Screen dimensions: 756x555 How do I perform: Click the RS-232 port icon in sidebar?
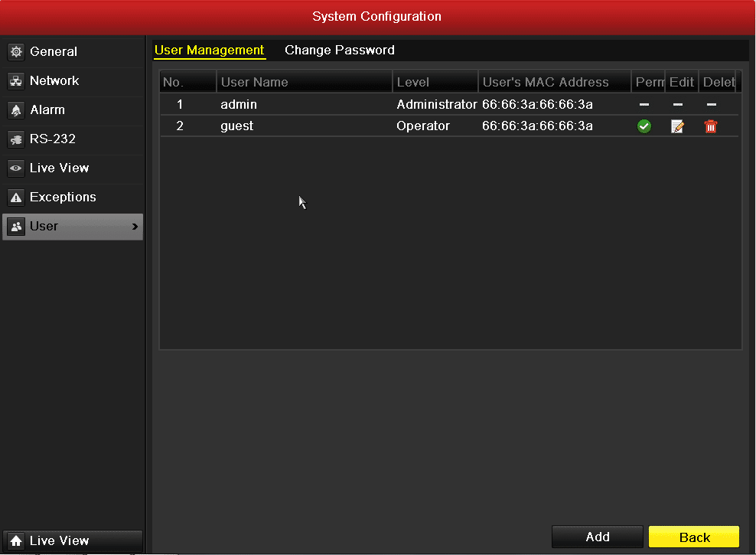click(16, 139)
